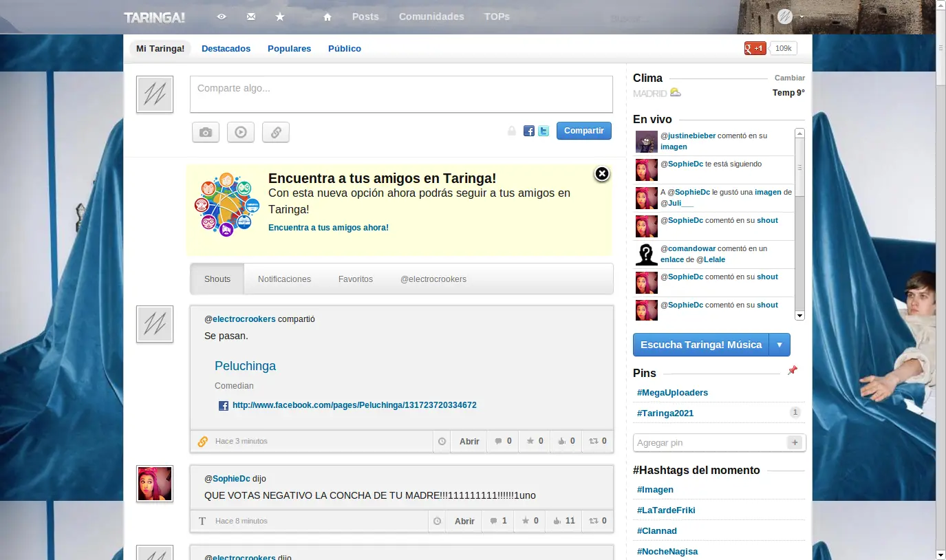The width and height of the screenshot is (946, 560).
Task: Click the Google +1 button
Action: [755, 48]
